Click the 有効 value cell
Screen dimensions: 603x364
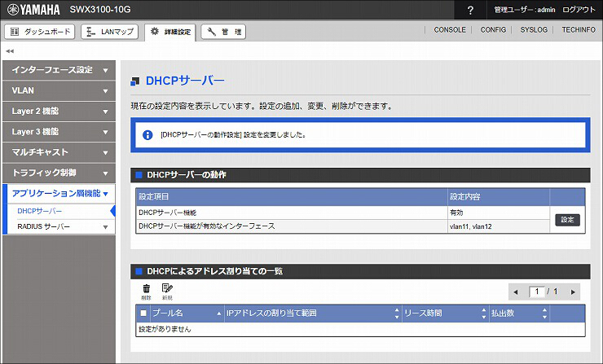(x=499, y=213)
